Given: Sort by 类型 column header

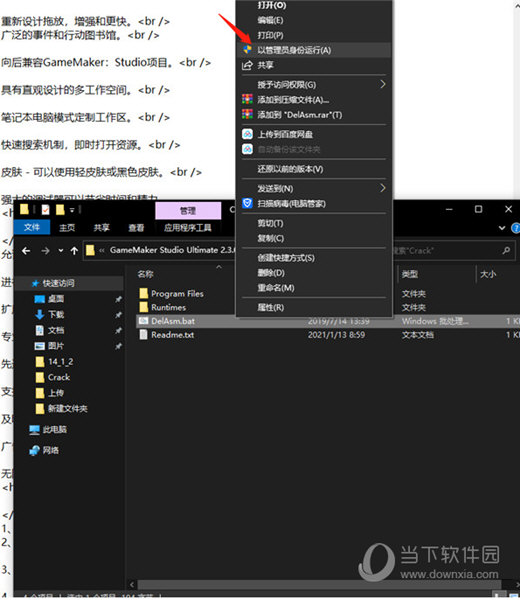Looking at the screenshot, I should [410, 274].
